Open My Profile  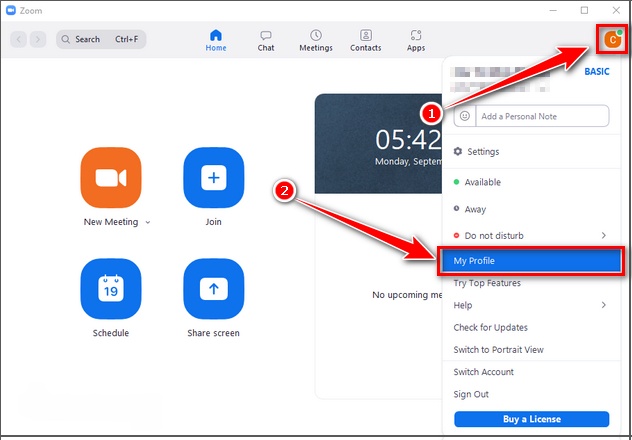(x=531, y=261)
